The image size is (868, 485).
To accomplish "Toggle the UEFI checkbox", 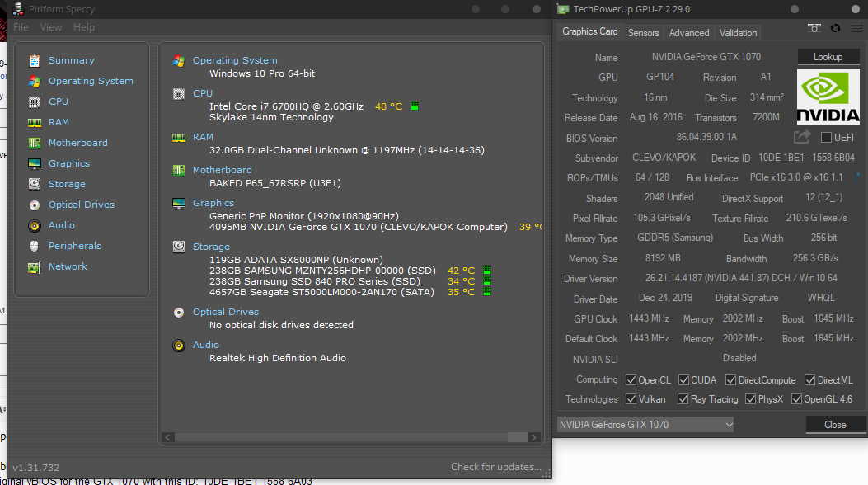I will tap(826, 137).
